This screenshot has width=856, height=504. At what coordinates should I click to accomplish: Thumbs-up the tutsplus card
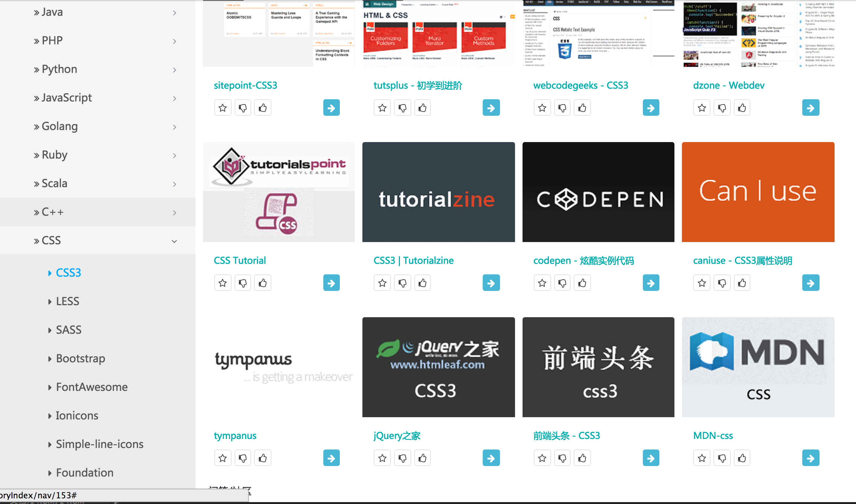[423, 108]
